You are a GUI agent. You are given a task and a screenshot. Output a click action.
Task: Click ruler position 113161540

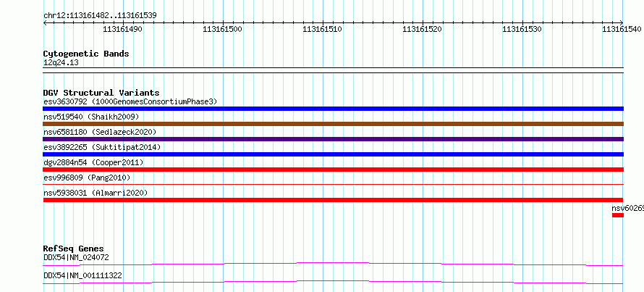tap(622, 29)
